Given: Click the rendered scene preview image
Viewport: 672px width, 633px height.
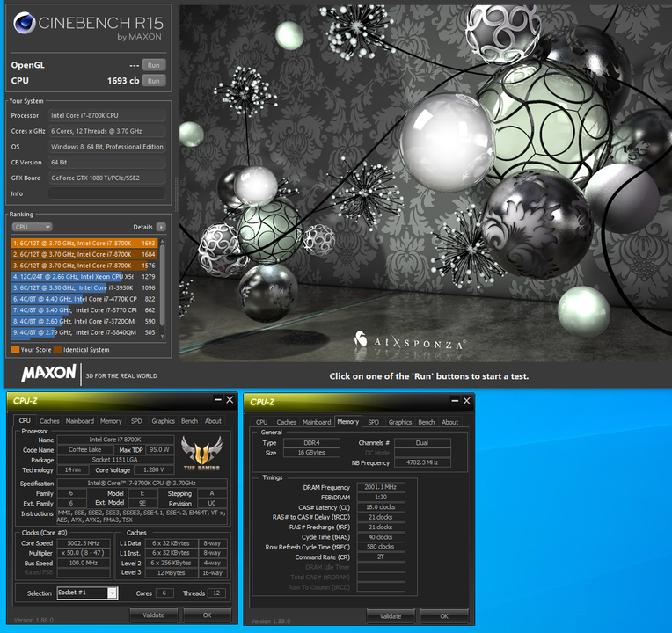Looking at the screenshot, I should [425, 183].
